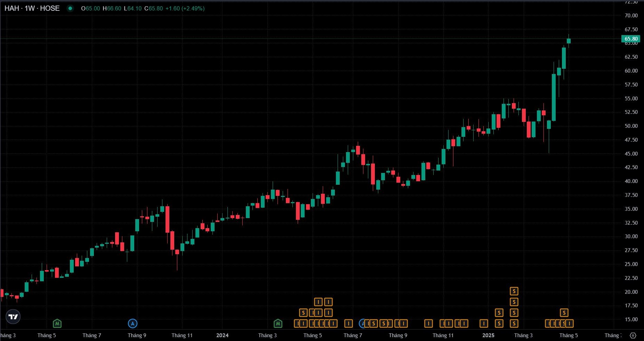This screenshot has height=341, width=644.
Task: Click the S marker above the Tháng 5 2025 cluster
Action: tap(564, 313)
